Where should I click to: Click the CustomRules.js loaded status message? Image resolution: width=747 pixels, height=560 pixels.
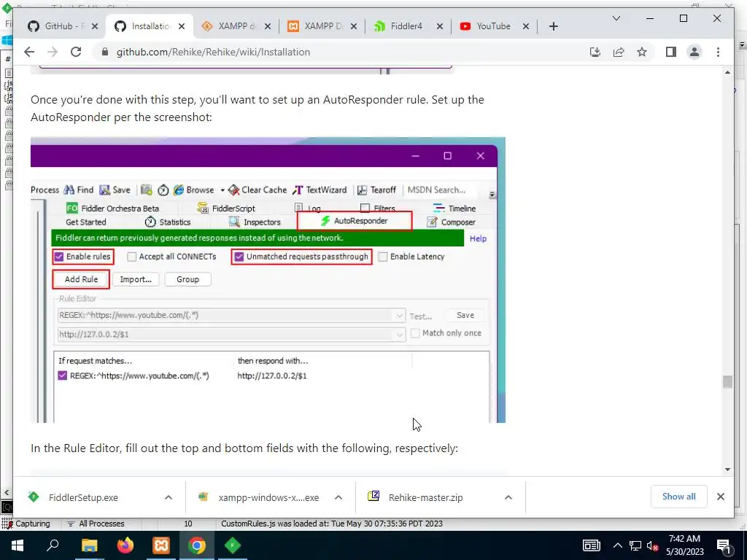point(332,524)
